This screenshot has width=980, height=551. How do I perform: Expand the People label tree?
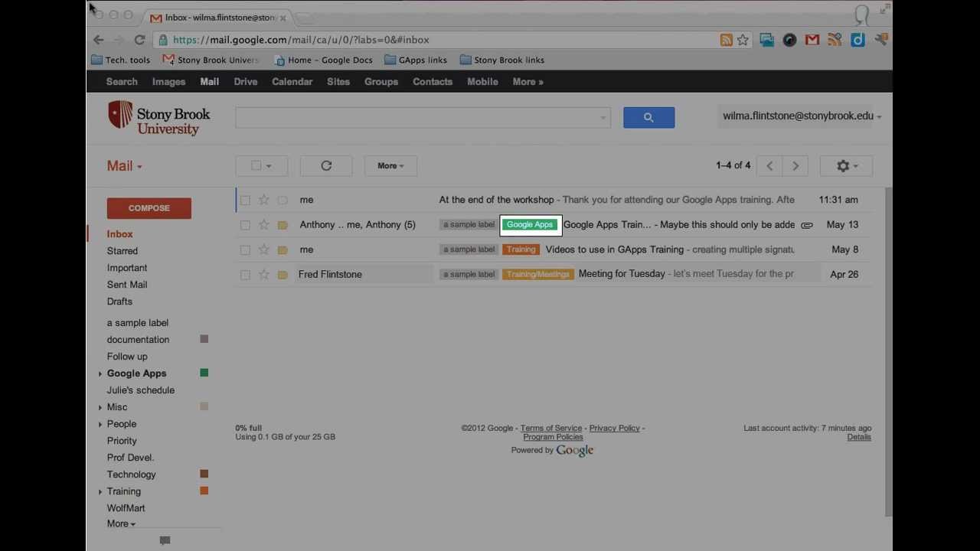[100, 424]
